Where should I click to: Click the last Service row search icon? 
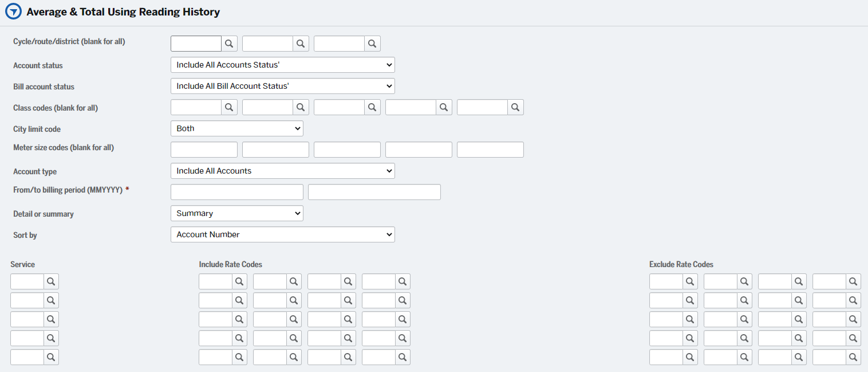point(51,357)
